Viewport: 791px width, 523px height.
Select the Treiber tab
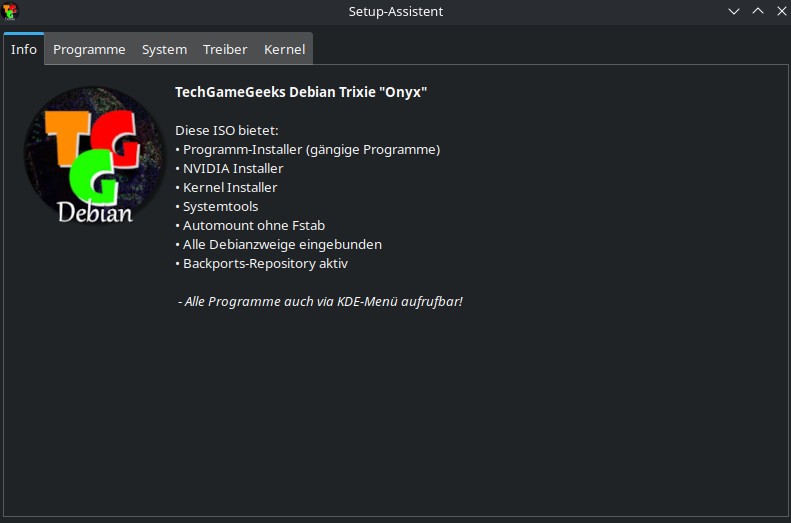[225, 49]
